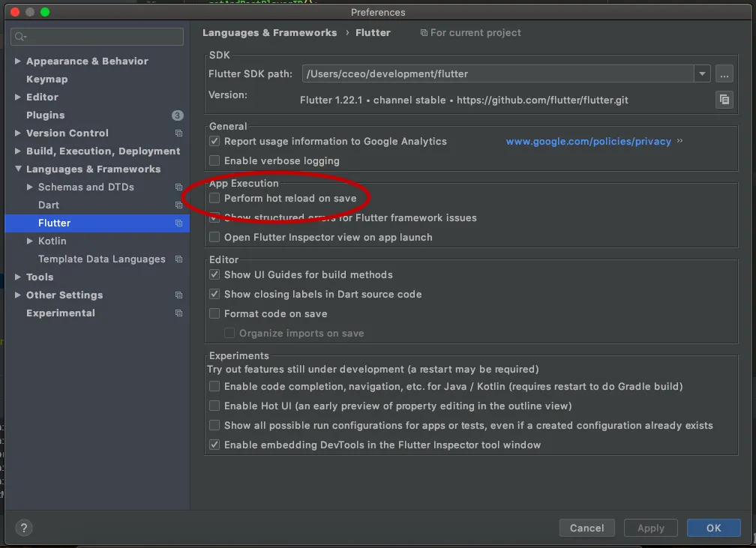Click Cancel to dismiss Preferences

point(586,528)
